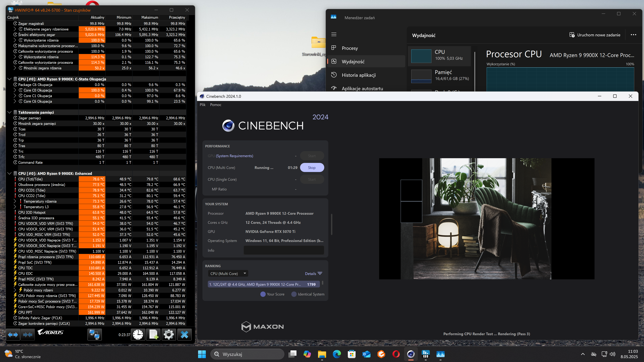Viewport: 644px width, 362px height.
Task: Show hidden system tray icons
Action: (583, 354)
